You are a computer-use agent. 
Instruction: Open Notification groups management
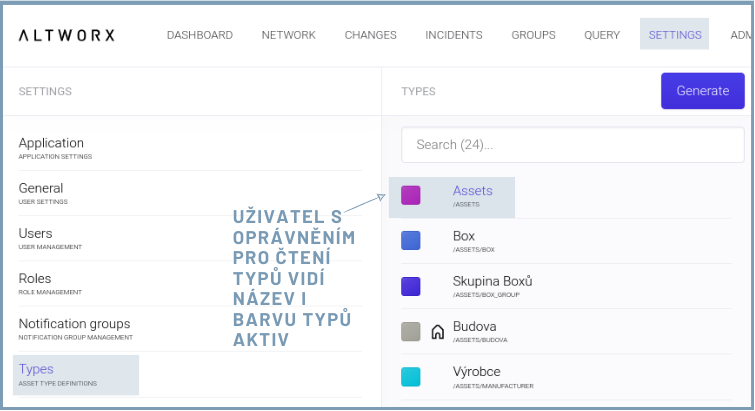pyautogui.click(x=74, y=328)
